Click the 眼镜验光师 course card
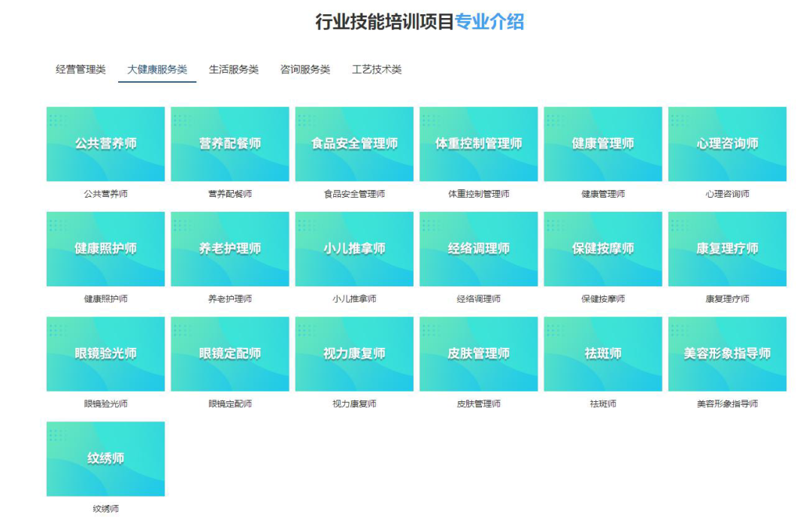 [x=105, y=354]
